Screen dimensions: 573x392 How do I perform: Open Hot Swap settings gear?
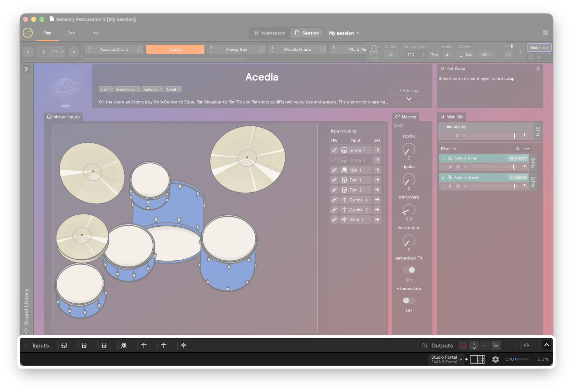click(x=538, y=68)
